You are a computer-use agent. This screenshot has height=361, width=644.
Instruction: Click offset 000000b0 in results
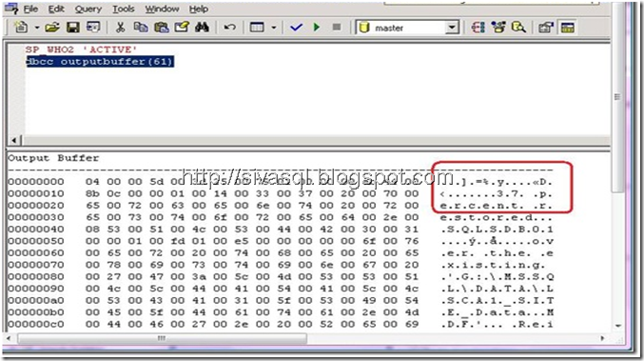tap(36, 312)
